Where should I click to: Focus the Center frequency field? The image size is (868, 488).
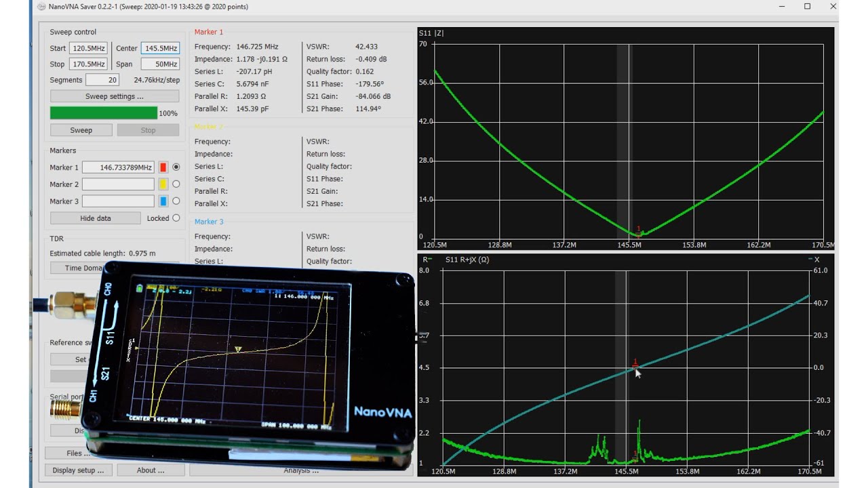pos(160,48)
